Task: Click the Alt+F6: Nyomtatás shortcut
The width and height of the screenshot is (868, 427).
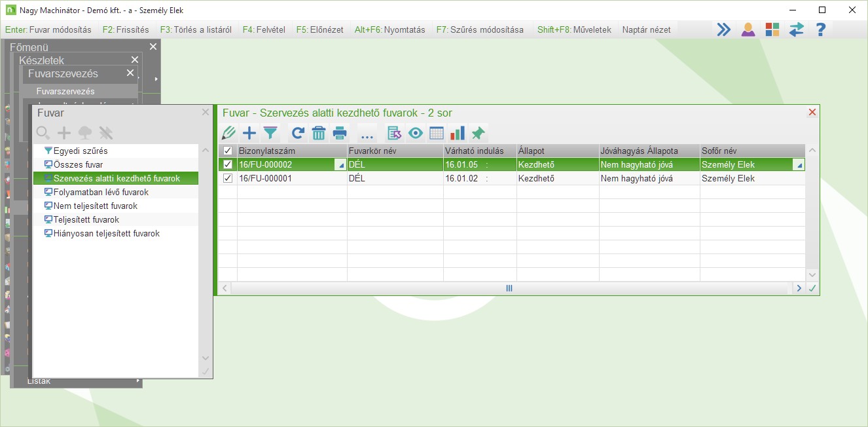Action: coord(389,29)
